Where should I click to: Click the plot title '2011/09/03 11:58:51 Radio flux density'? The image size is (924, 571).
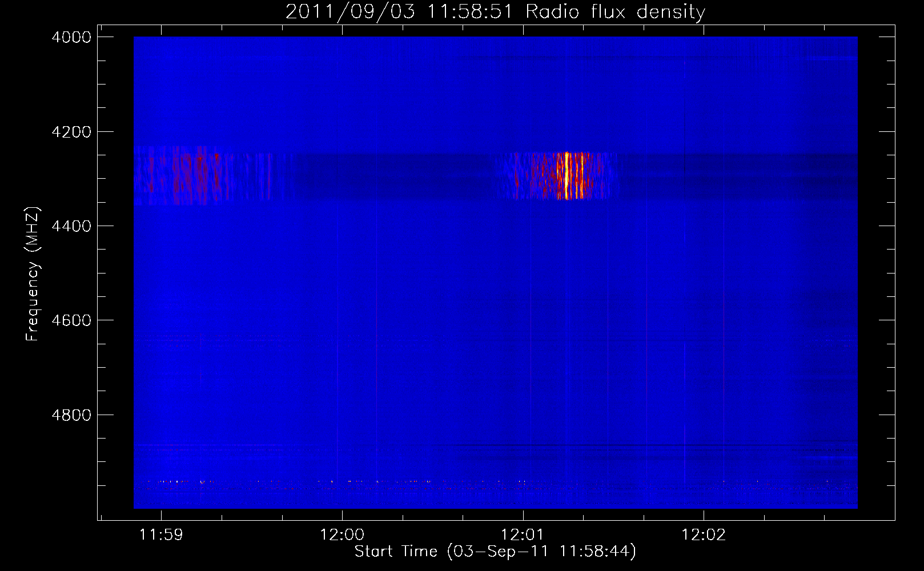496,11
